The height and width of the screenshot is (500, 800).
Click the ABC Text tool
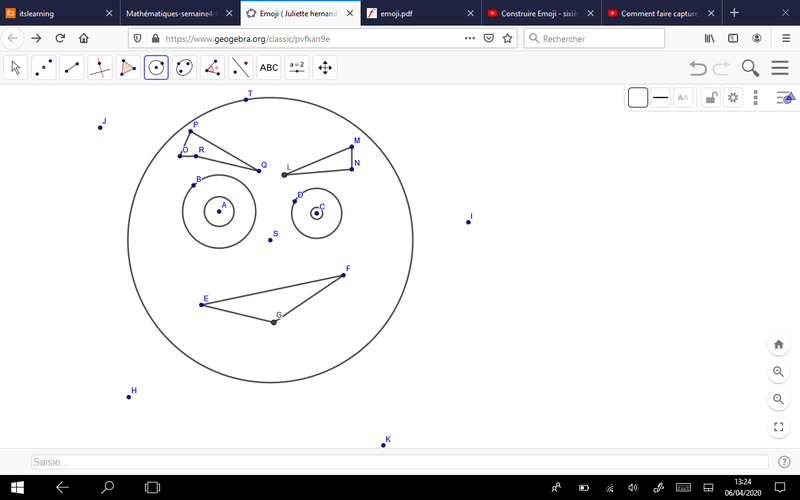[x=269, y=68]
